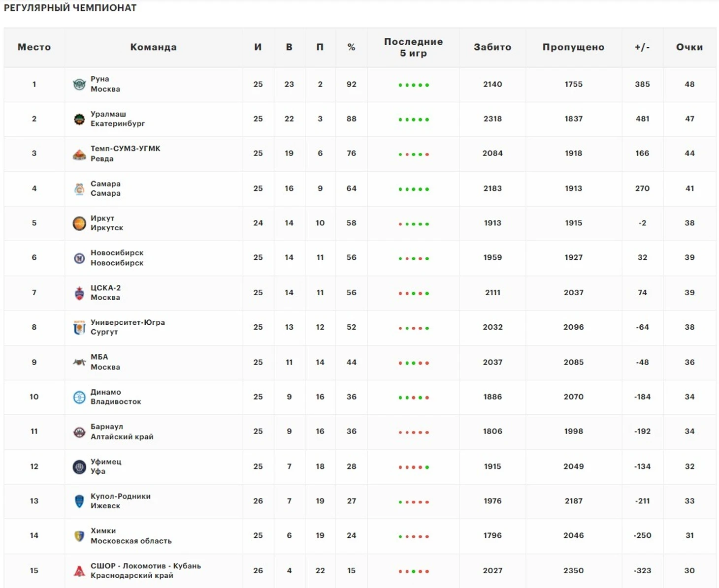The height and width of the screenshot is (588, 719).
Task: Click the % column header
Action: pyautogui.click(x=351, y=47)
